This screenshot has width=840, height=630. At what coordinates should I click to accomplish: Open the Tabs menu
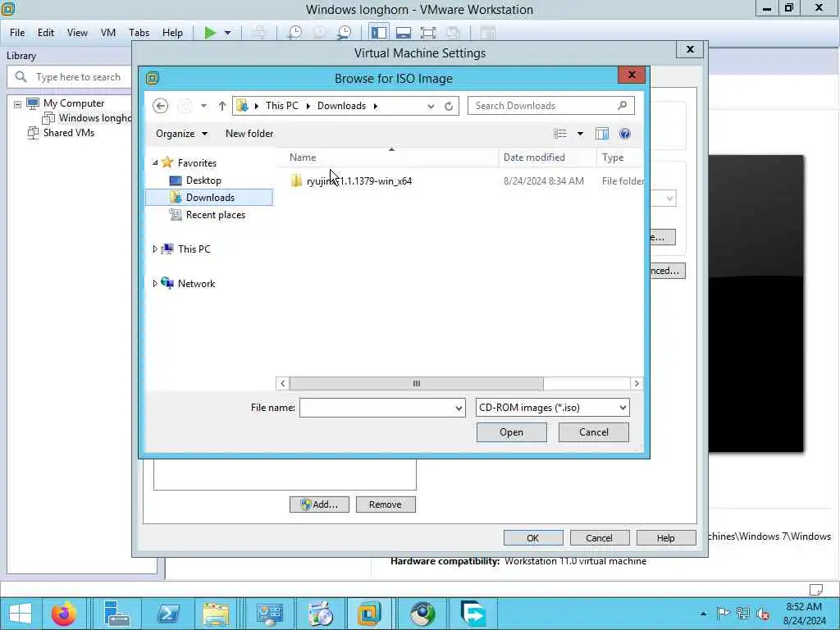point(139,33)
